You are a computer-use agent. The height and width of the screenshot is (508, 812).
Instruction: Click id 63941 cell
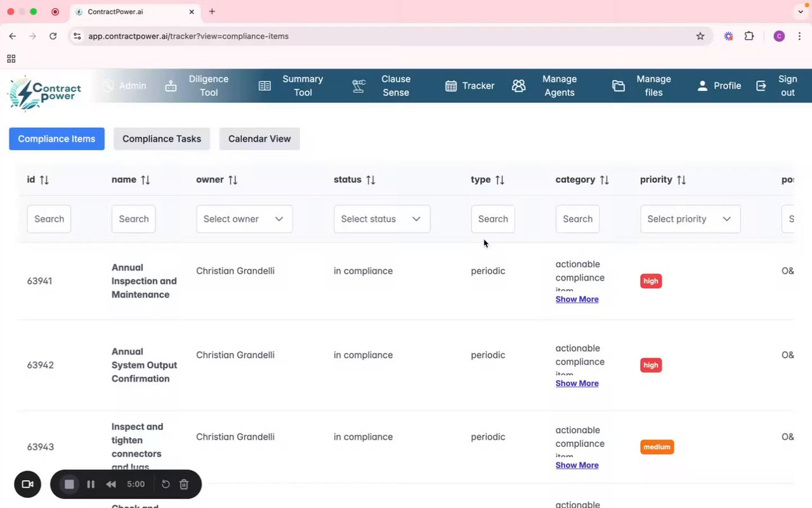pyautogui.click(x=40, y=281)
